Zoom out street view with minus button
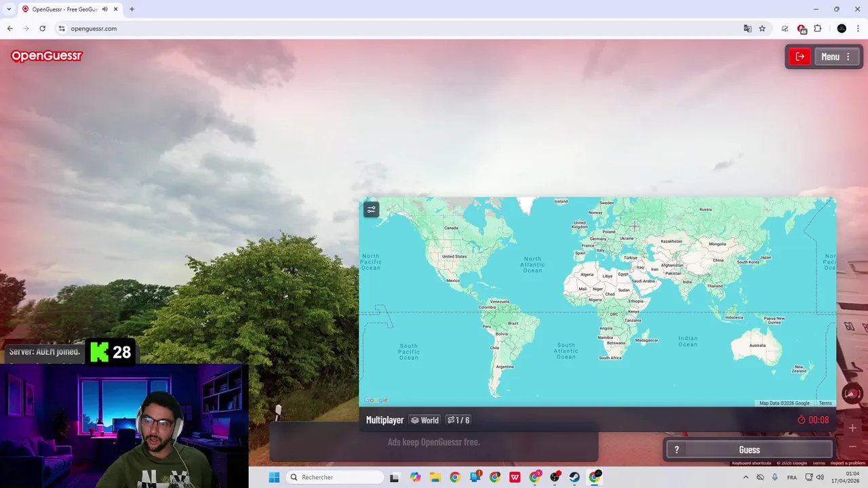The width and height of the screenshot is (868, 488). pos(852,447)
